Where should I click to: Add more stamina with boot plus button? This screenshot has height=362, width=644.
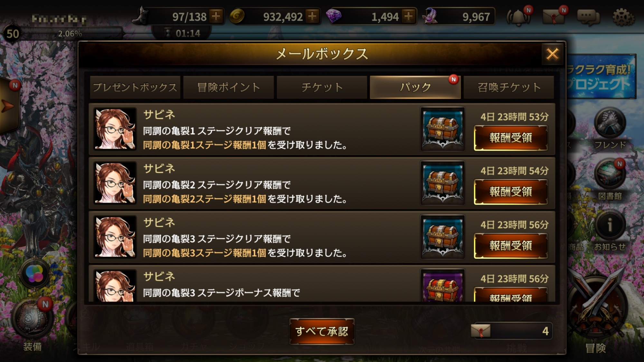click(216, 16)
